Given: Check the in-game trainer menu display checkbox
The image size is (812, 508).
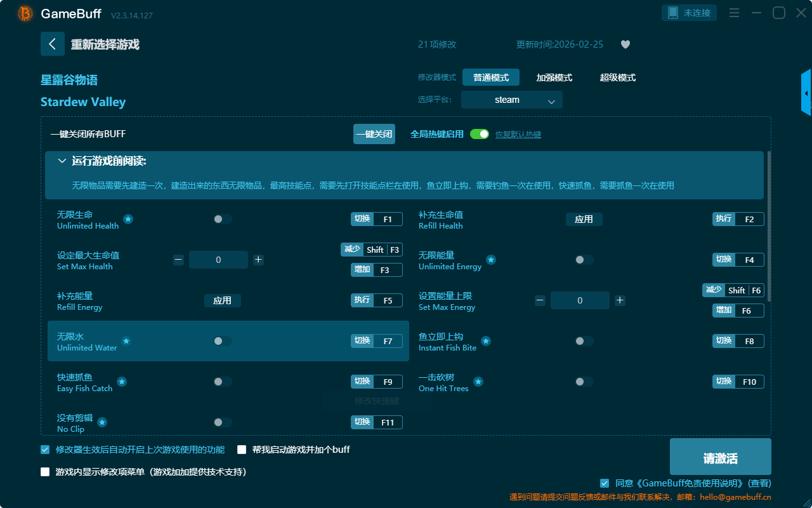Looking at the screenshot, I should [45, 472].
